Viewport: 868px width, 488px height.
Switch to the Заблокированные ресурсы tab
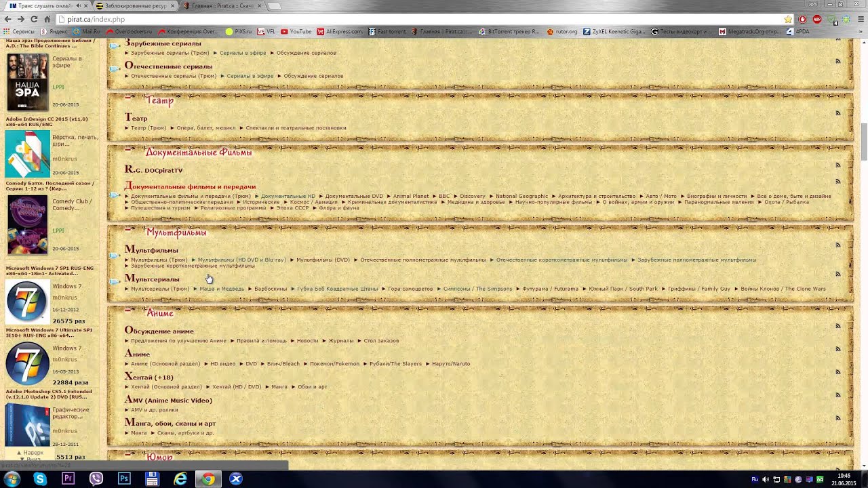point(135,5)
